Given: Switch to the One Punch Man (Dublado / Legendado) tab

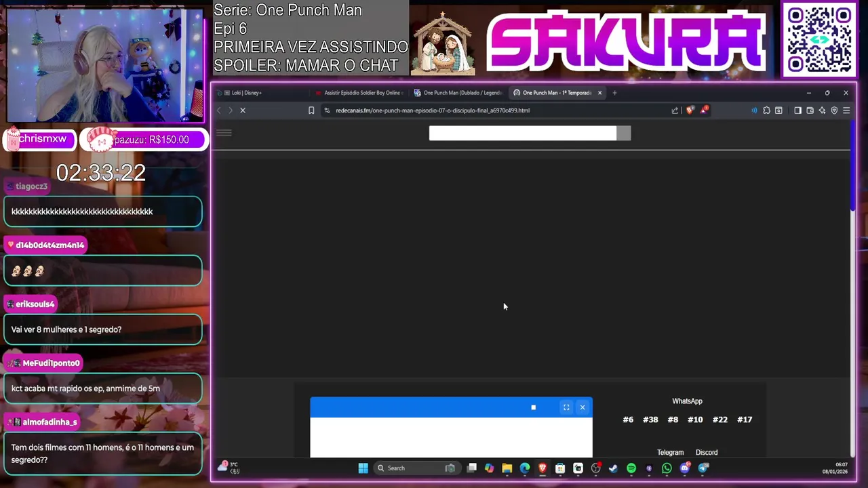Looking at the screenshot, I should [x=458, y=93].
